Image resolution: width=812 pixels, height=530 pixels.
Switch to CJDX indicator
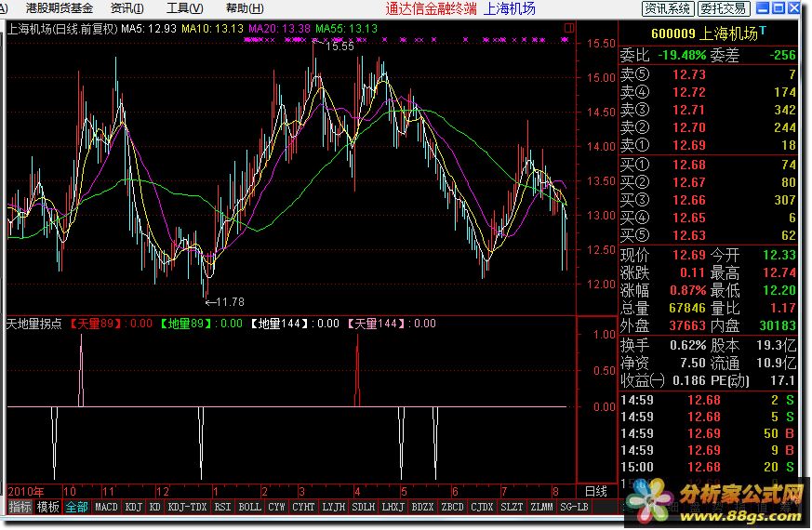tap(482, 507)
